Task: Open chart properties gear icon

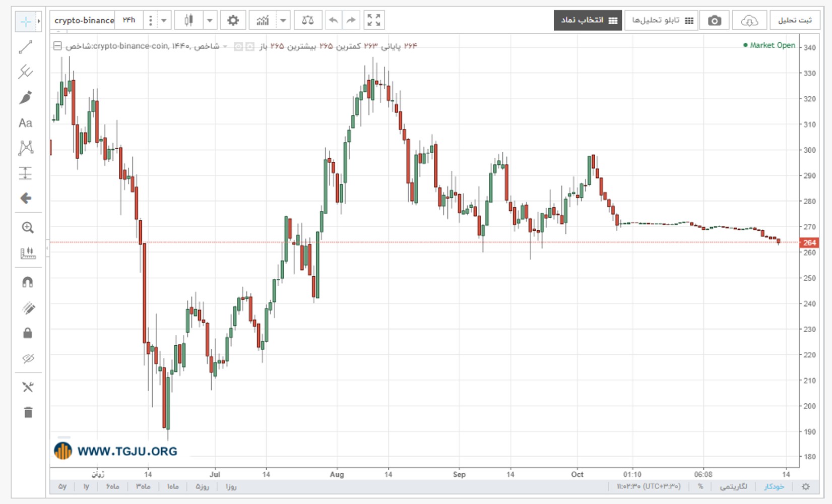Action: 233,21
